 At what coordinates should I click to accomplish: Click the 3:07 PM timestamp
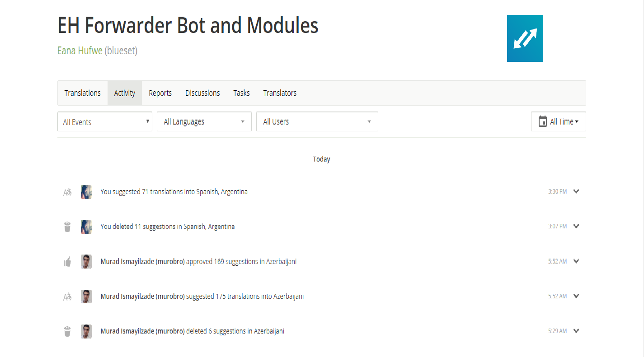tap(557, 226)
